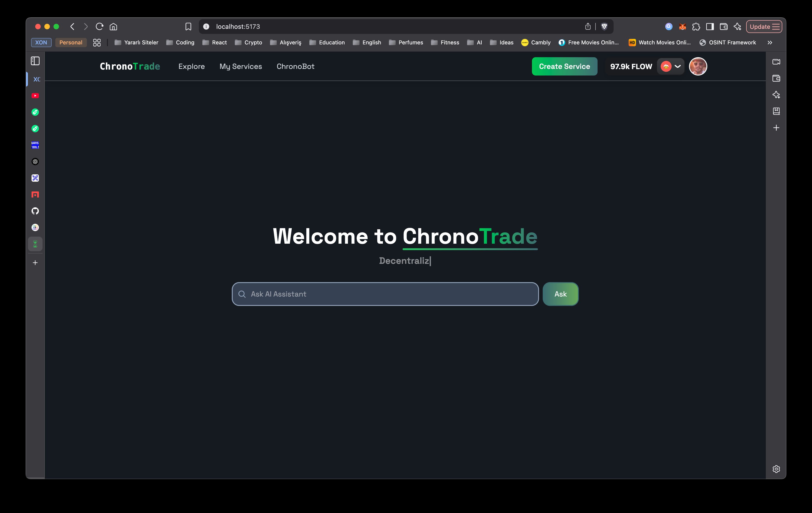The width and height of the screenshot is (812, 513).
Task: Open sidebar settings gear
Action: pos(776,469)
